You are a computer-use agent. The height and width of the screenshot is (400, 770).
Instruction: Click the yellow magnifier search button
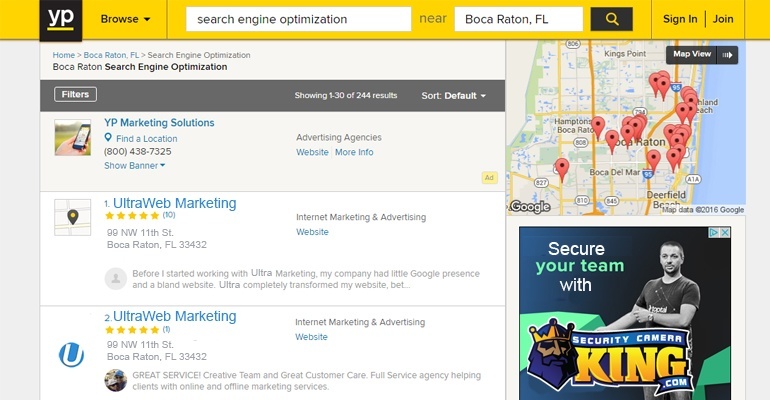point(611,19)
